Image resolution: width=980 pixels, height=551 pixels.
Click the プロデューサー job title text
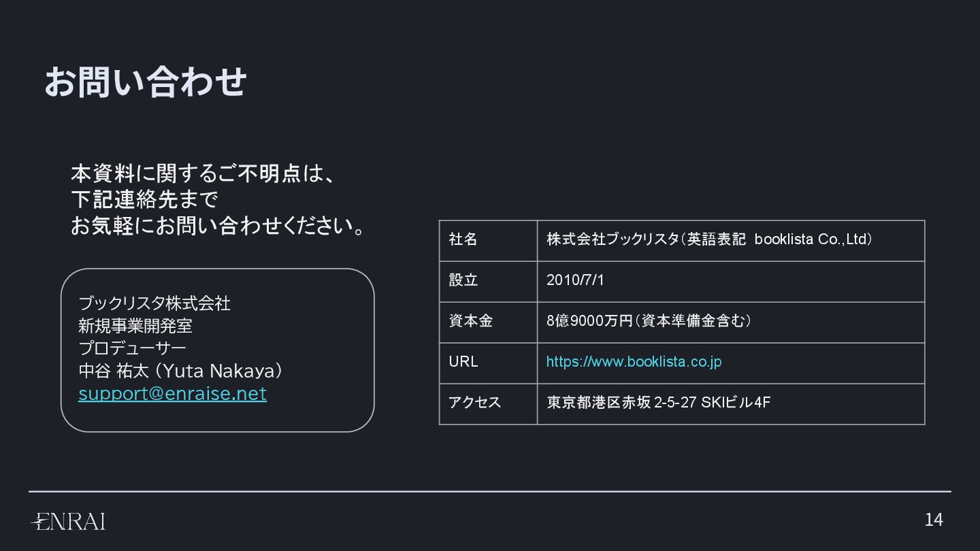pos(132,348)
